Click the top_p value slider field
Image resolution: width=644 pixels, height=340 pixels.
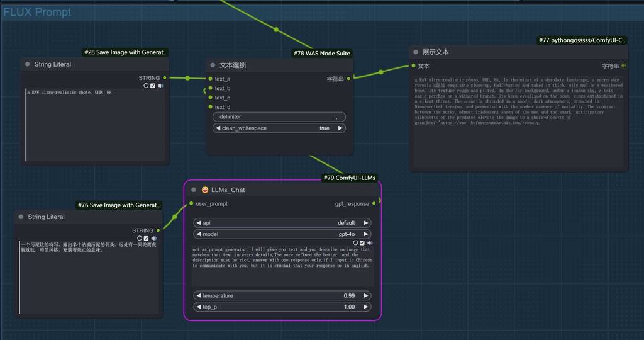(x=282, y=307)
